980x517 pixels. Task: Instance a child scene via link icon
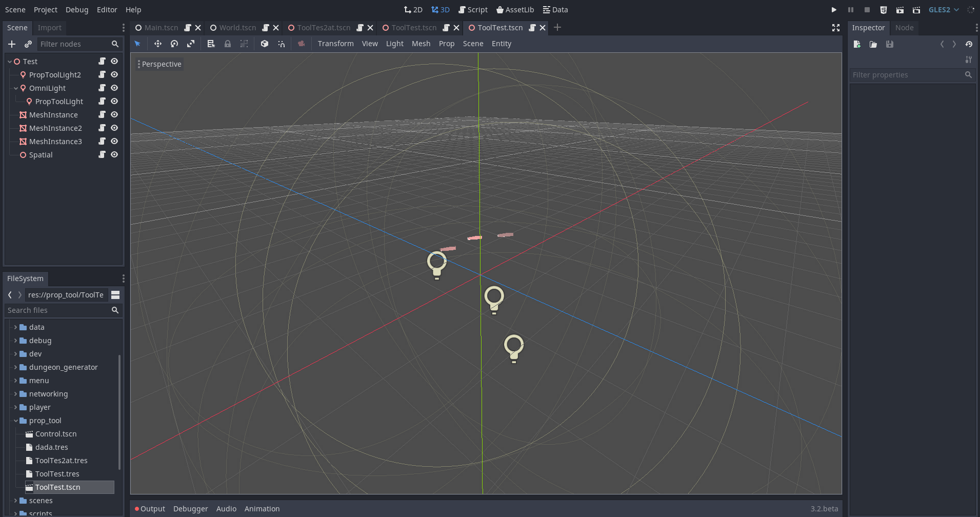(x=28, y=44)
